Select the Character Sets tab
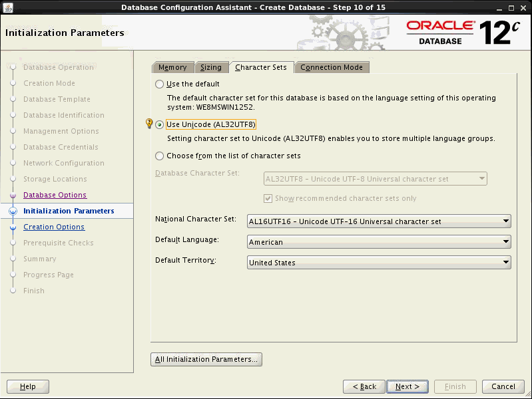The image size is (532, 399). click(x=261, y=67)
